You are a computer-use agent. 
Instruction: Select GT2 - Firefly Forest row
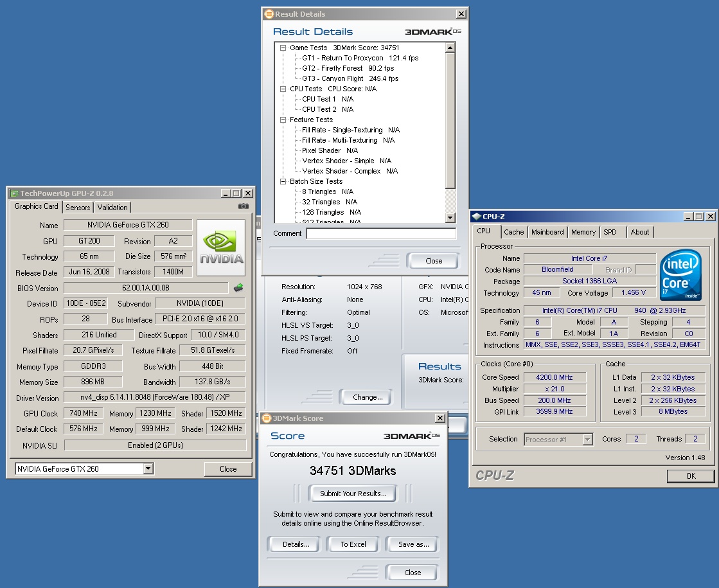[348, 68]
